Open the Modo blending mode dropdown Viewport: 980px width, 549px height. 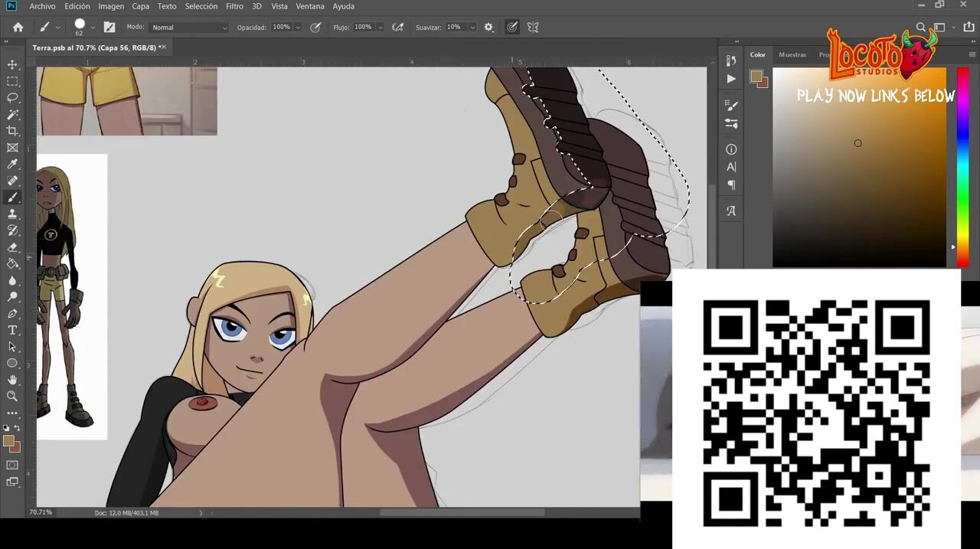click(189, 28)
